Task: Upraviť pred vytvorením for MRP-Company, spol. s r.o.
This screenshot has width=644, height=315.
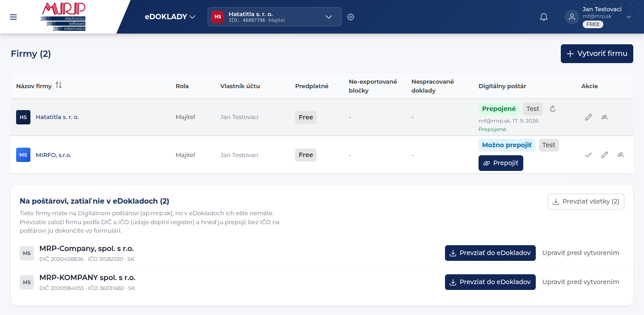Action: [580, 253]
